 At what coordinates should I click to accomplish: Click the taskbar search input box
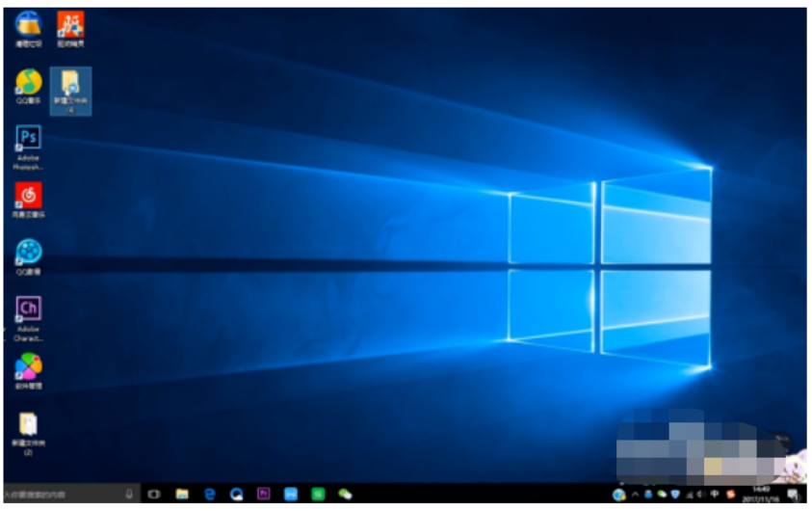click(x=60, y=495)
